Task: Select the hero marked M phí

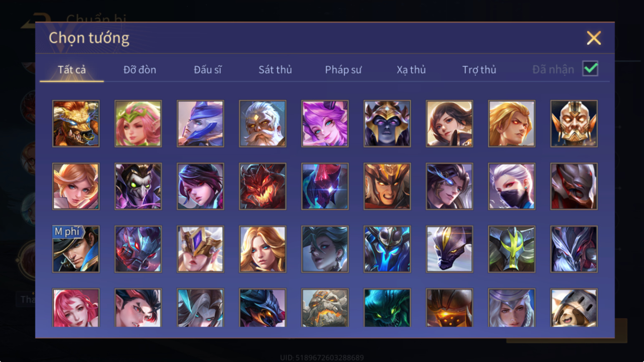Action: [x=76, y=249]
